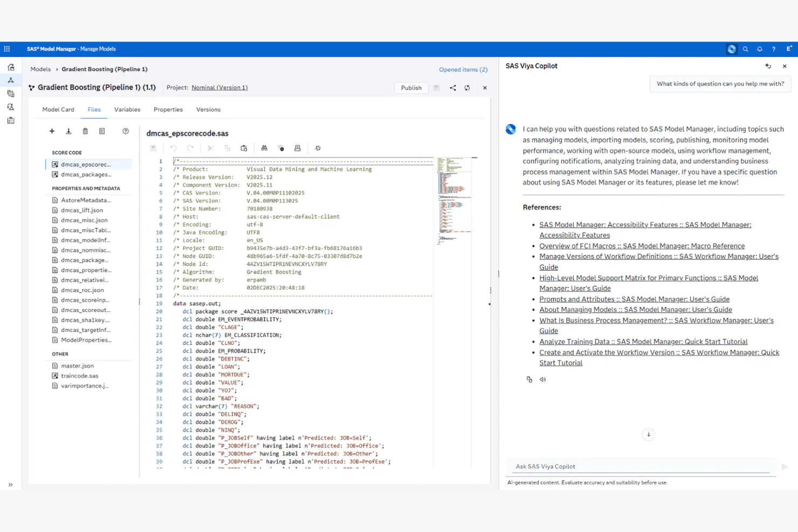Click the cut scissors icon in editor toolbar
This screenshot has width=798, height=532.
211,148
